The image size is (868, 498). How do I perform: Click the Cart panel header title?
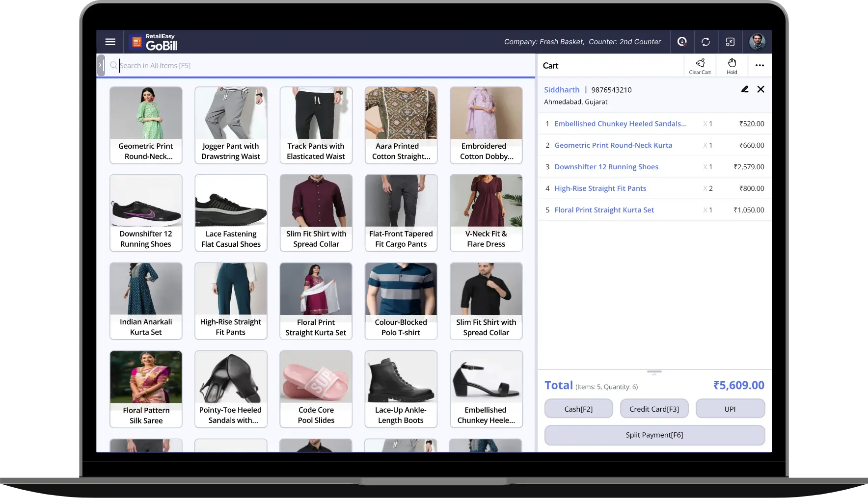[550, 65]
